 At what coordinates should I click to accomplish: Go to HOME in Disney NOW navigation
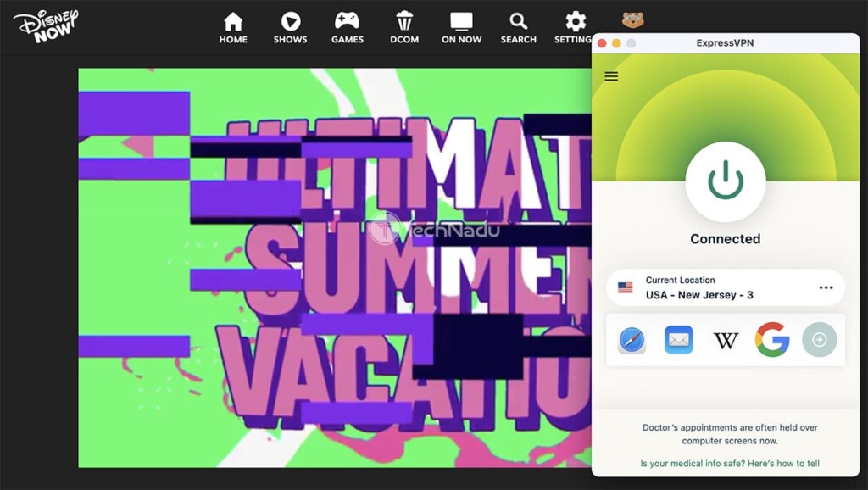[233, 28]
